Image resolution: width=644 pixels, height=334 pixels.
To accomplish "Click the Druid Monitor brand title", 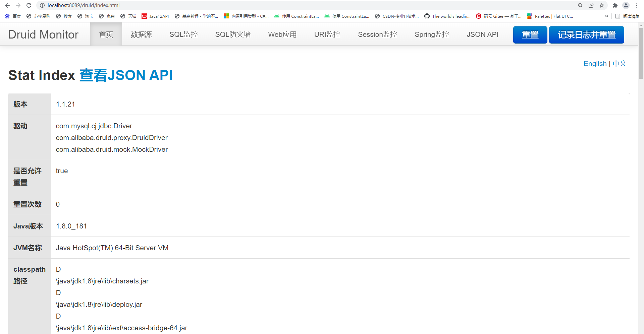I will [x=43, y=35].
